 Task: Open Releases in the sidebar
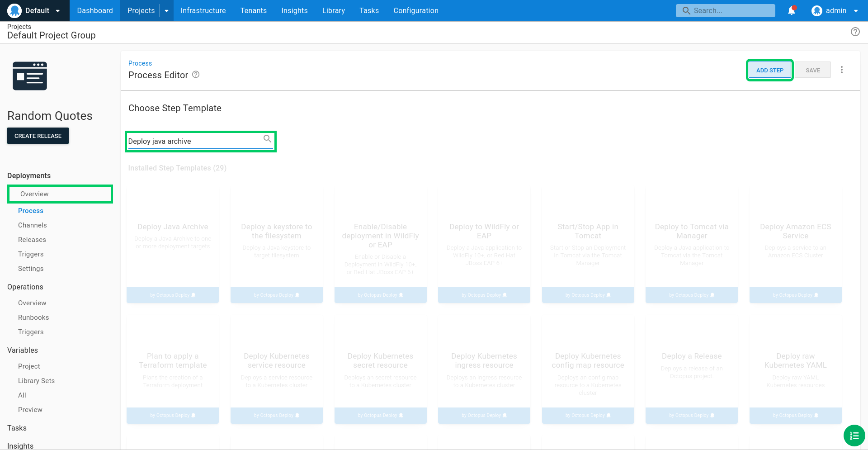(32, 240)
